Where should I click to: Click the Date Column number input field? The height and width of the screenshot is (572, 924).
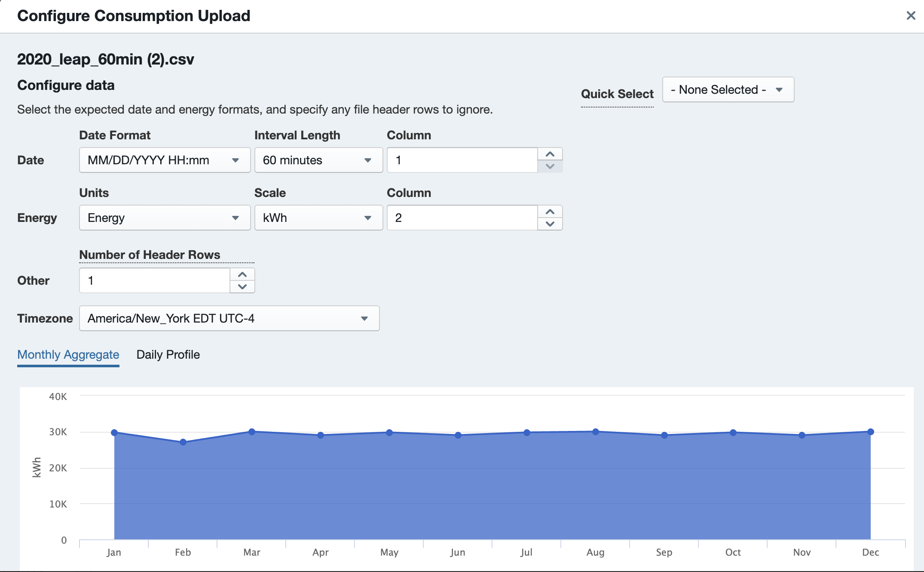(462, 160)
